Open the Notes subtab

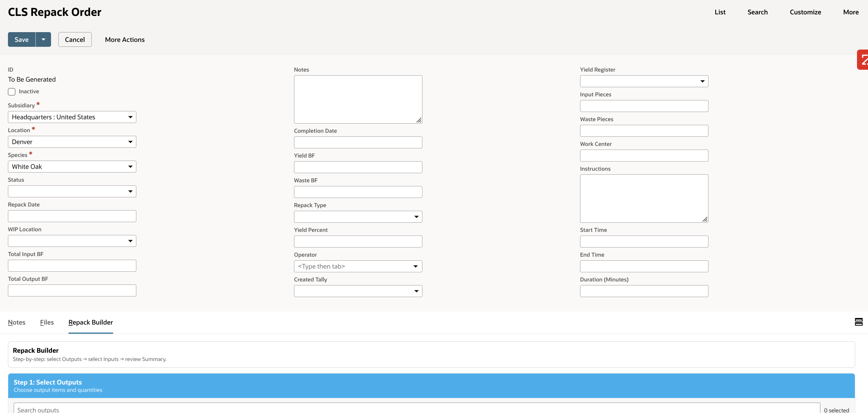[17, 322]
